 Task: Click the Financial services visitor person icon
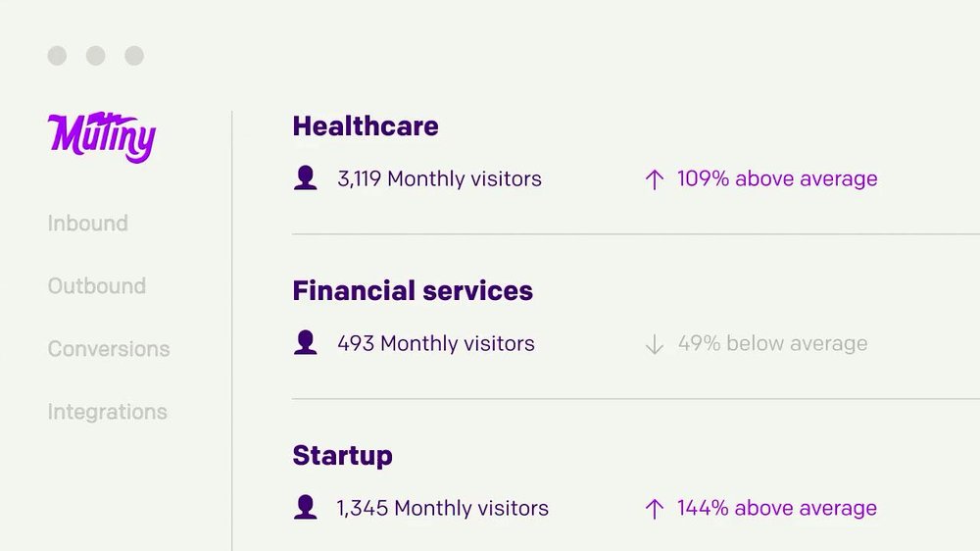click(x=305, y=343)
